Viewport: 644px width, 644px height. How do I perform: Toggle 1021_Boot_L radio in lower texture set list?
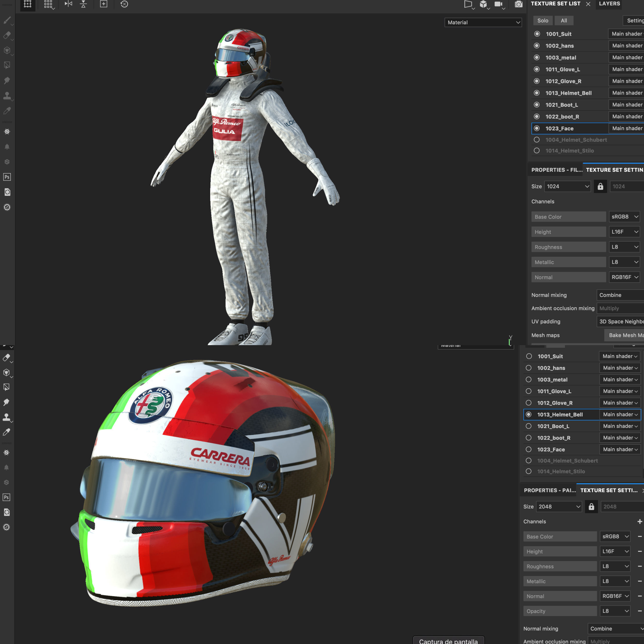529,426
